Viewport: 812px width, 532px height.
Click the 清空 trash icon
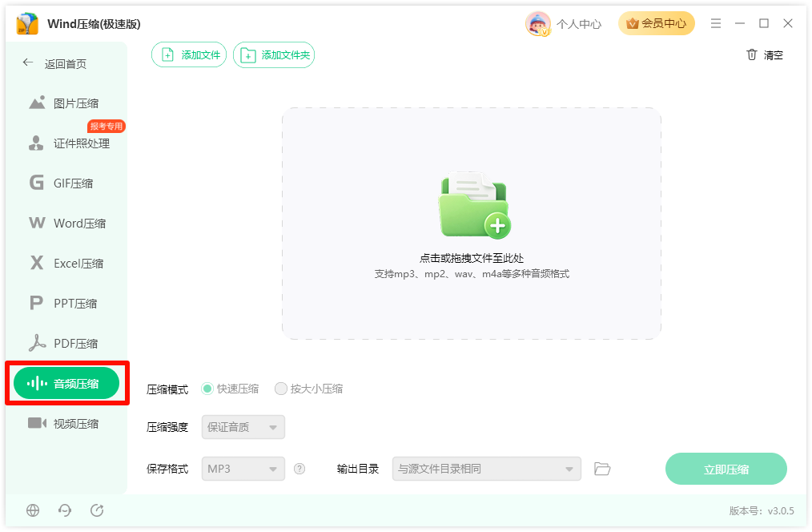tap(751, 54)
